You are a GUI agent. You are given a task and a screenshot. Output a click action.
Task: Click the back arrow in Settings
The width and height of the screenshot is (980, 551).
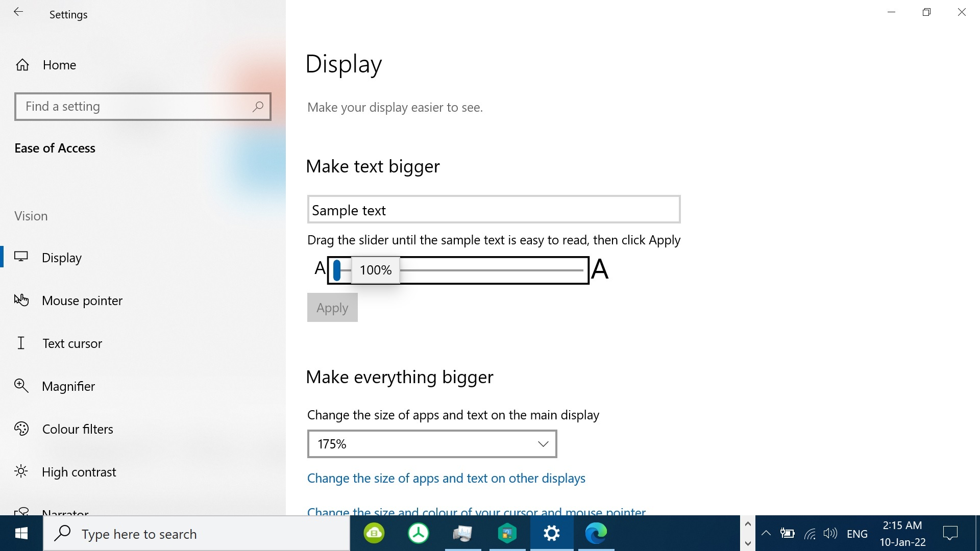pyautogui.click(x=18, y=12)
